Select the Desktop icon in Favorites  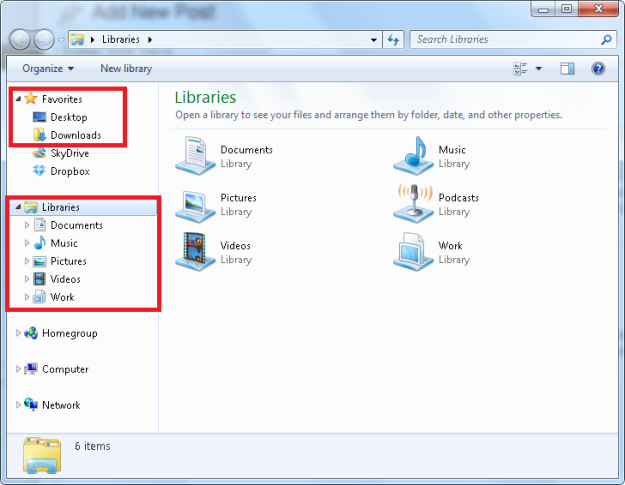coord(39,117)
